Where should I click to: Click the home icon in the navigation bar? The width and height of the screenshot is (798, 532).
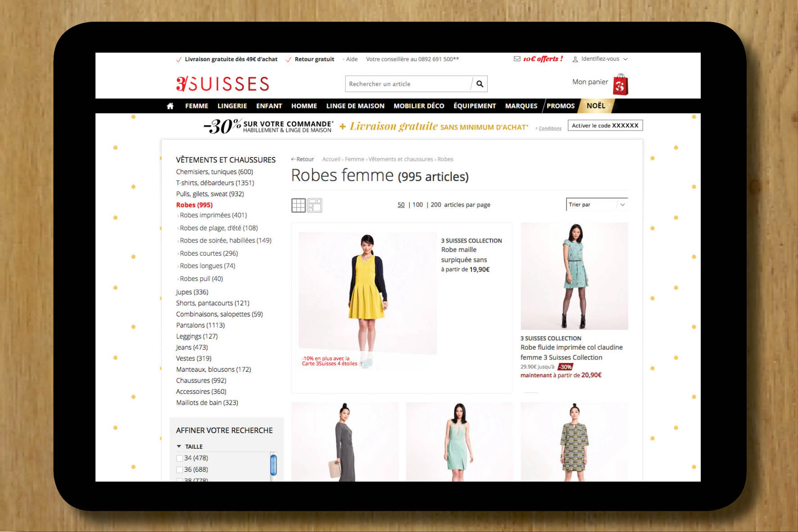(x=170, y=105)
